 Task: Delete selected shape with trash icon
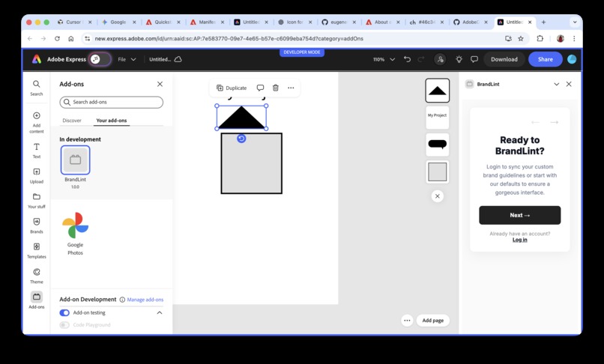(276, 88)
